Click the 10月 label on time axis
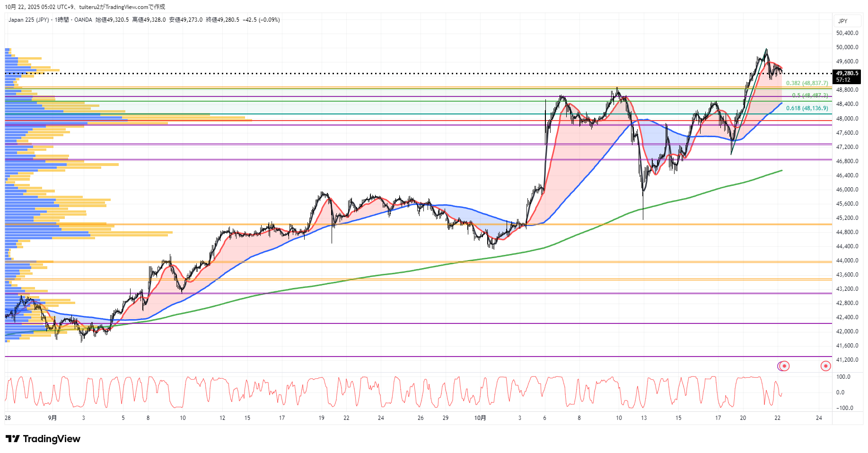Image resolution: width=868 pixels, height=453 pixels. point(480,418)
